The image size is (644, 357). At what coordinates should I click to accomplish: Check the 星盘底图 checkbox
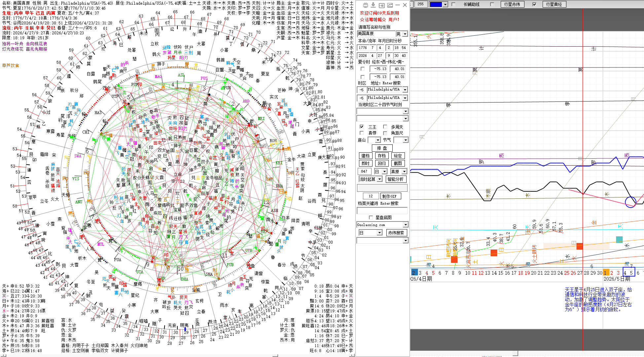(x=371, y=218)
